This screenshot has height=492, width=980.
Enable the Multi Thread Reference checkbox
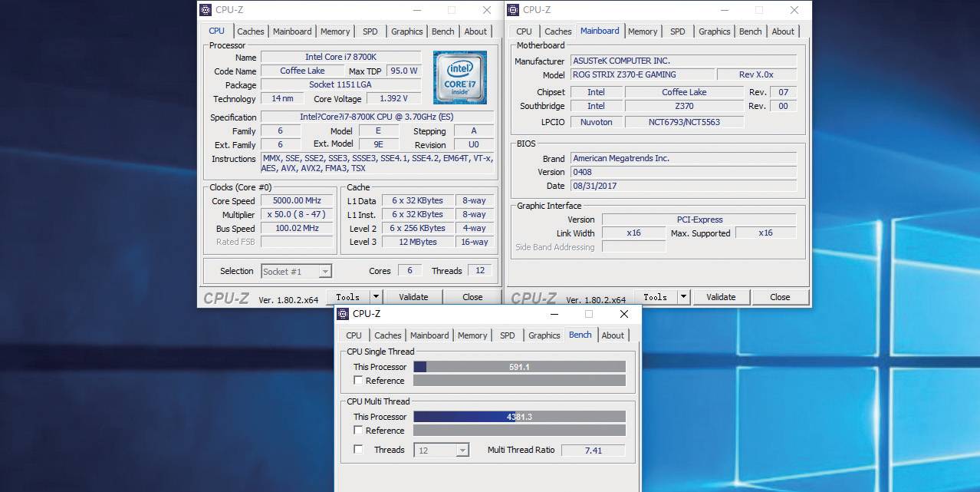click(358, 430)
